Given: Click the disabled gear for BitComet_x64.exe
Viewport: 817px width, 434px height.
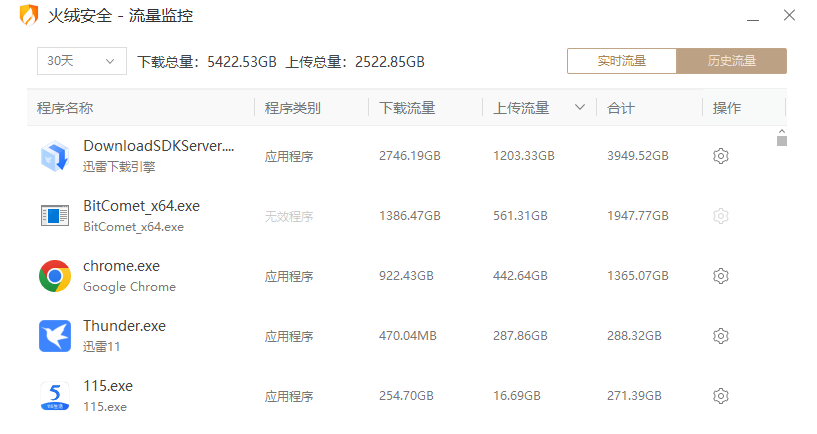Looking at the screenshot, I should click(x=721, y=216).
